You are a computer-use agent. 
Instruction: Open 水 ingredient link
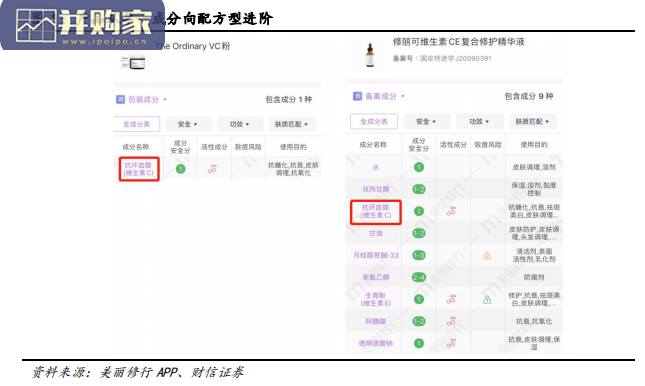[376, 167]
